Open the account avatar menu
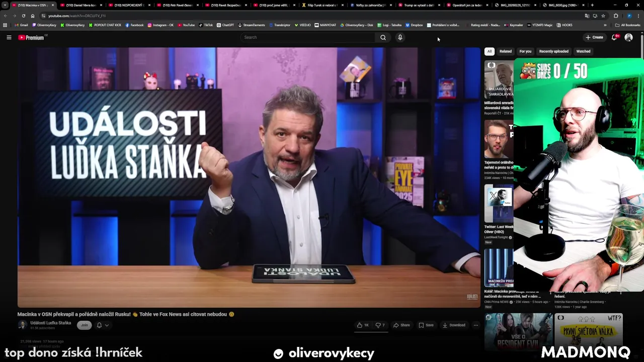Screen dimensions: 644x362 [628, 37]
